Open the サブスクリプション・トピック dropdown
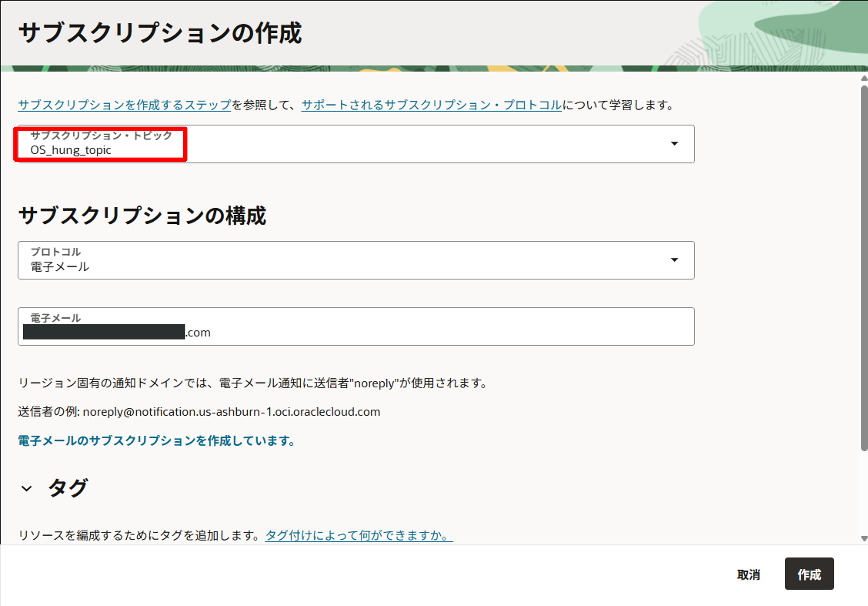Screen dimensions: 868x606 [355, 144]
